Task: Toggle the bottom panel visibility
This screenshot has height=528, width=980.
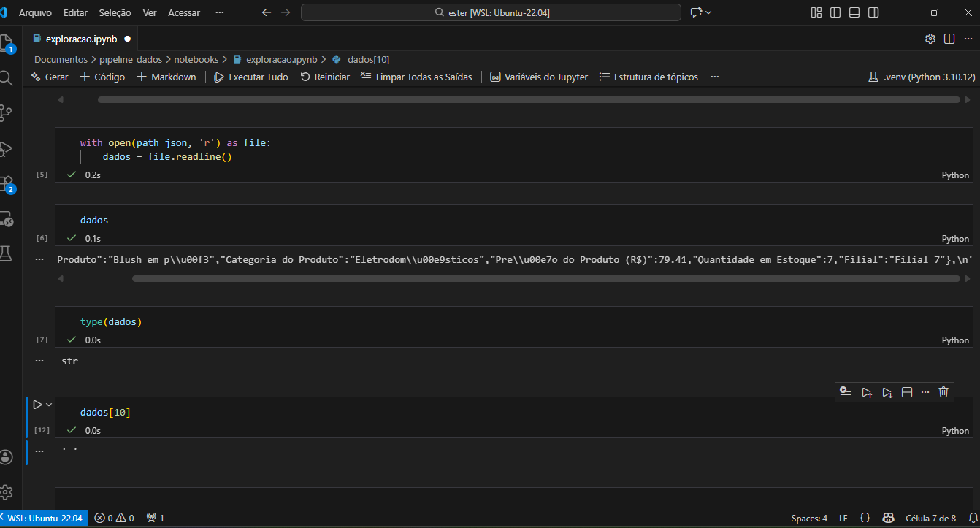Action: click(x=854, y=12)
